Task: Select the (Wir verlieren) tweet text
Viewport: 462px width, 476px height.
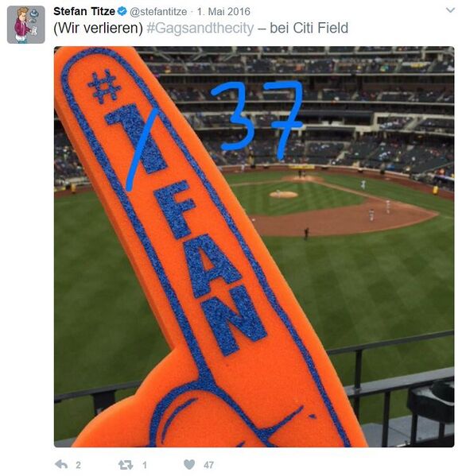Action: click(98, 29)
